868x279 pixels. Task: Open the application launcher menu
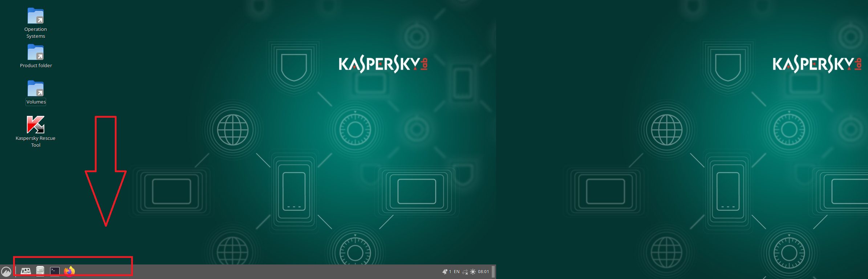6,272
